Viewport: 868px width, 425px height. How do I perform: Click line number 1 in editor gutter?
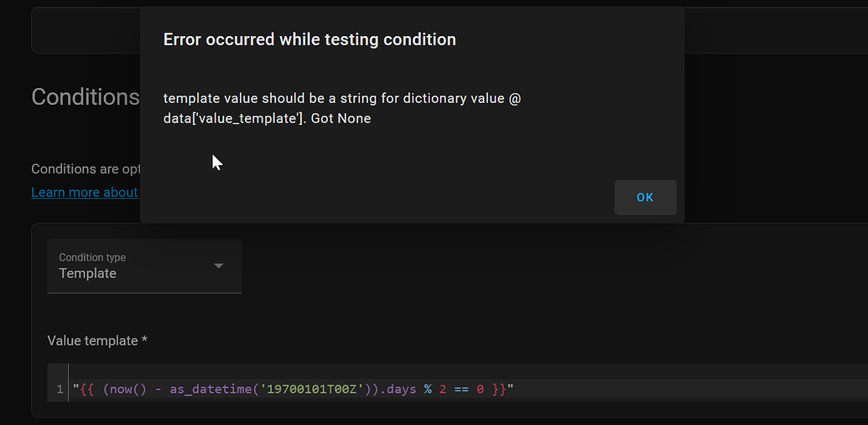[x=60, y=390]
